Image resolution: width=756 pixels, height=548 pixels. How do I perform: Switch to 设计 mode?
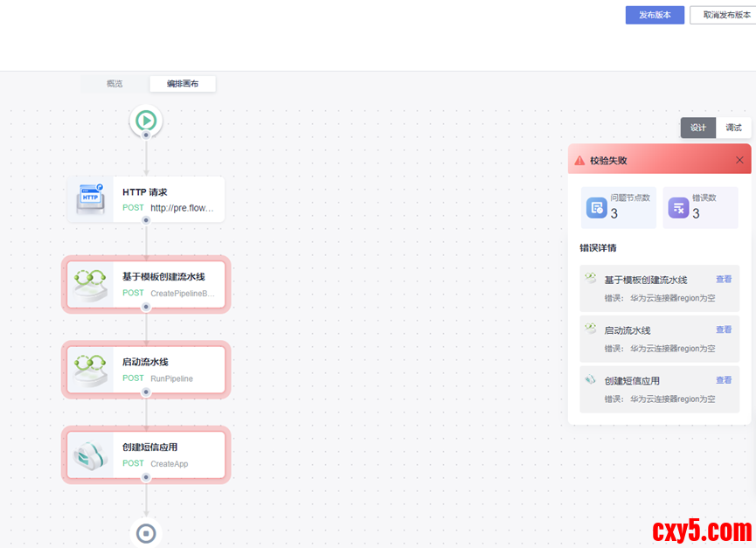pyautogui.click(x=698, y=128)
